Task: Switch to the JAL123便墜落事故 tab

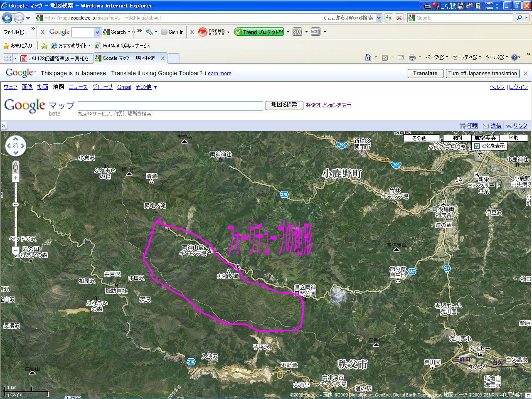Action: [x=56, y=59]
